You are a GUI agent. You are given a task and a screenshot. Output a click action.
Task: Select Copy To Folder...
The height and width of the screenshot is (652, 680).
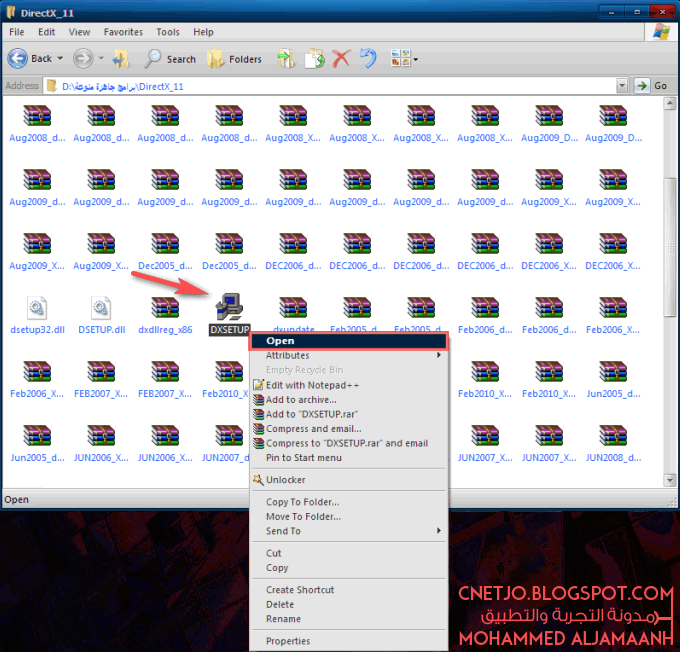[x=348, y=502]
